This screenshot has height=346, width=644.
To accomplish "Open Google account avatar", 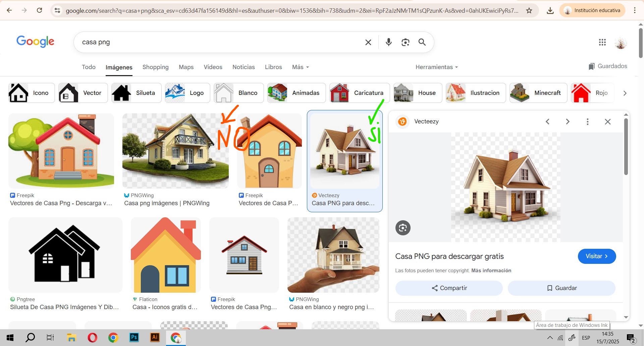I will pyautogui.click(x=621, y=43).
